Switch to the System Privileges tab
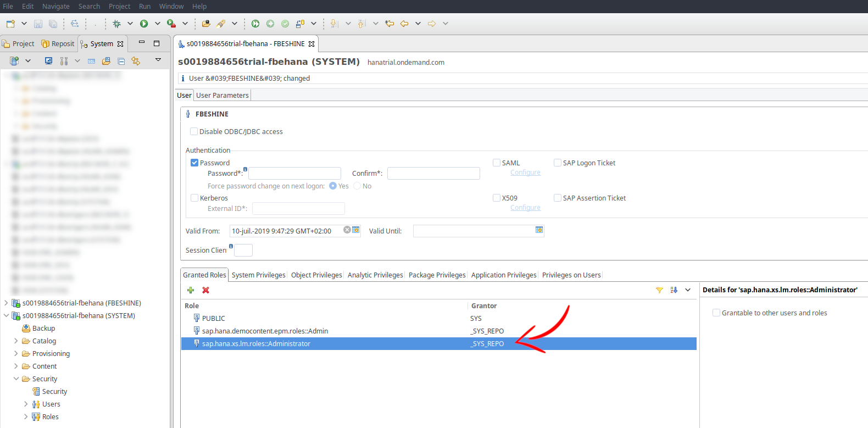This screenshot has height=428, width=868. 259,275
